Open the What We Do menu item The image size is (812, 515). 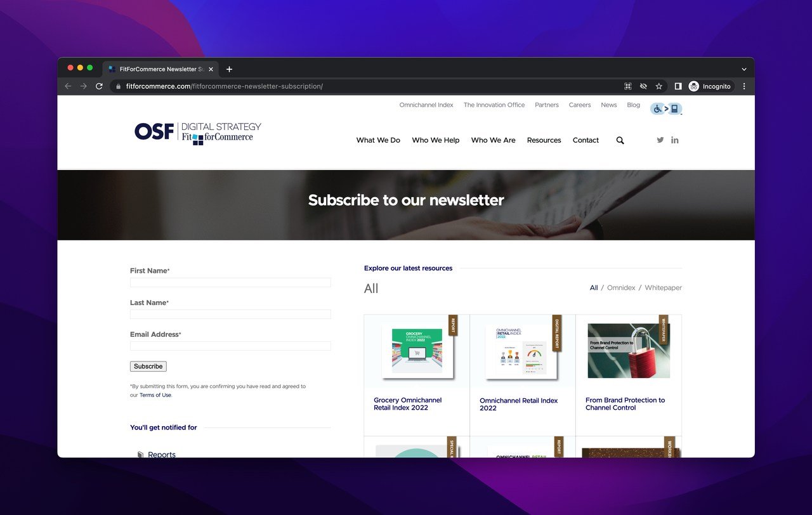[x=378, y=140]
